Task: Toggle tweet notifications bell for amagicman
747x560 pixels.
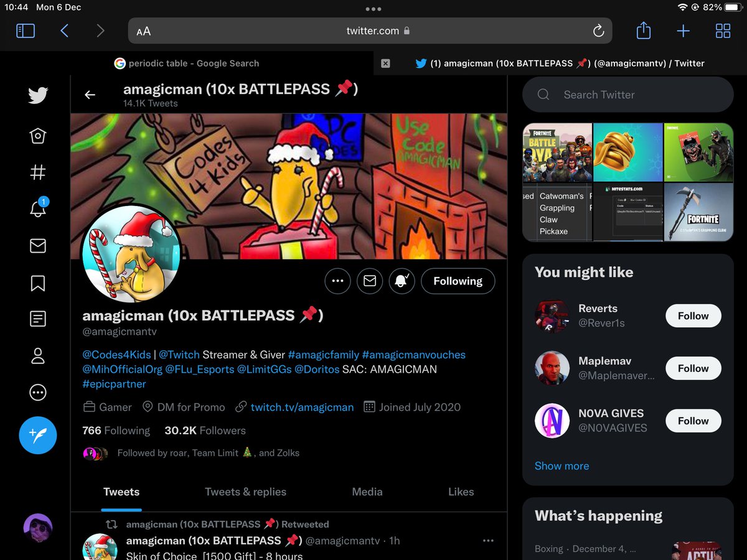Action: pos(402,281)
